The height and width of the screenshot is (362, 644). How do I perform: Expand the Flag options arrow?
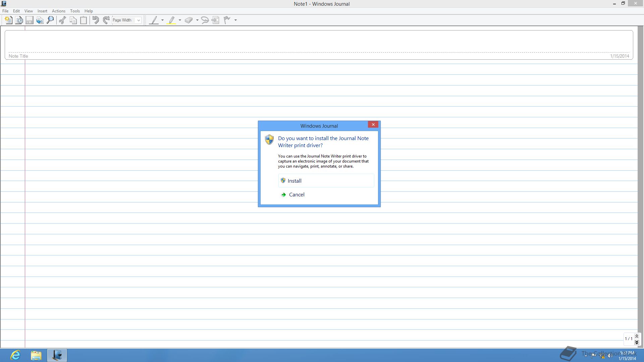click(235, 20)
